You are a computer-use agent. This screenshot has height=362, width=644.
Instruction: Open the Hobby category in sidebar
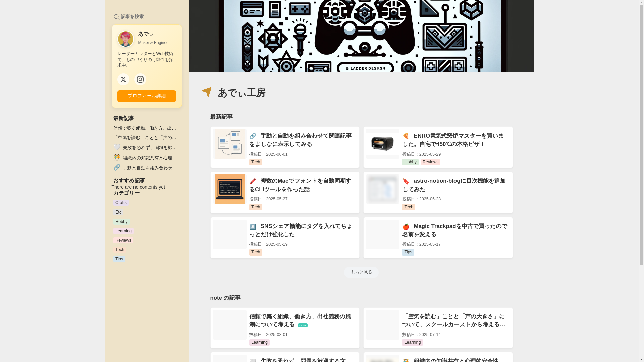coord(121,222)
